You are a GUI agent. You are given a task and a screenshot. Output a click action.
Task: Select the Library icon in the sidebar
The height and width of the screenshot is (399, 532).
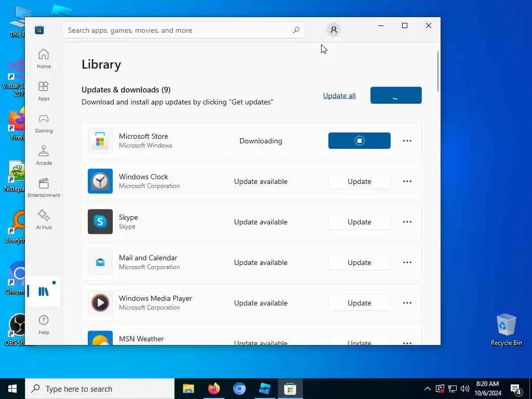point(44,291)
